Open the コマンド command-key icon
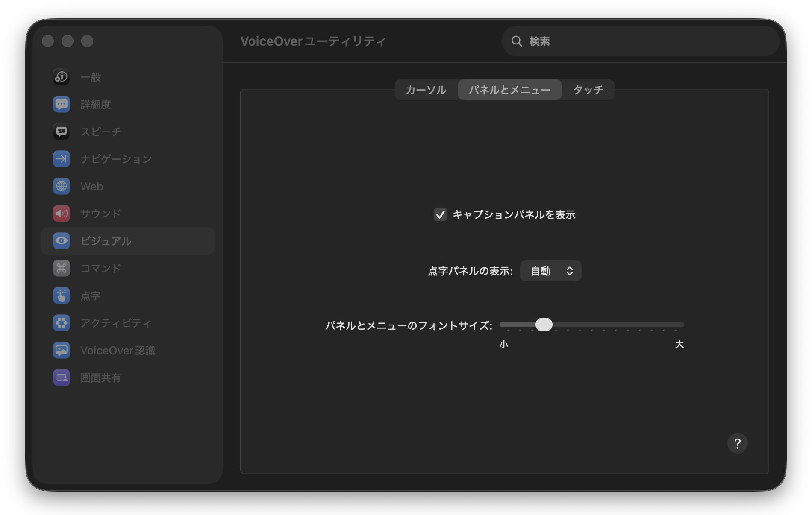 [x=62, y=268]
